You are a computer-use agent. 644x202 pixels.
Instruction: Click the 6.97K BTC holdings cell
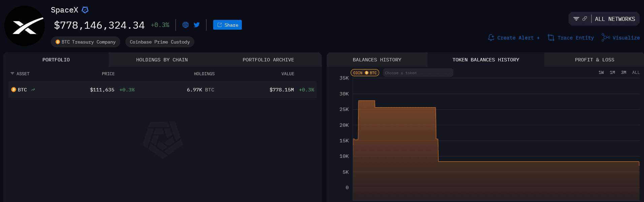pos(200,90)
